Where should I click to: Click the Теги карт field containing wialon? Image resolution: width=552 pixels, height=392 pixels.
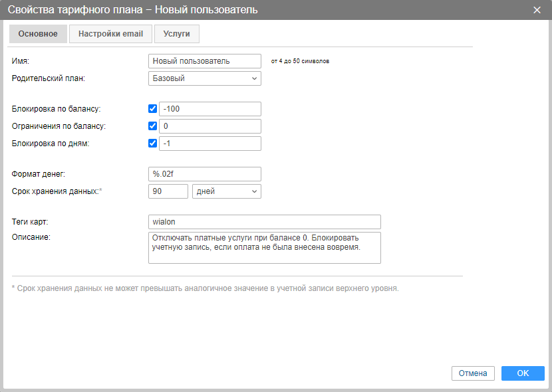[x=265, y=222]
